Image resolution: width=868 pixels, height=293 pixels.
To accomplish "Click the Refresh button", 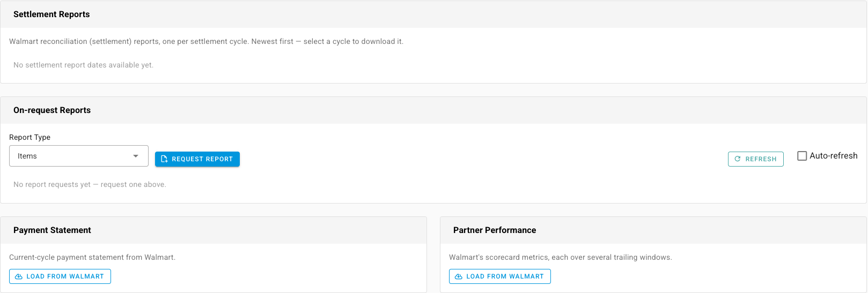I will coord(755,159).
